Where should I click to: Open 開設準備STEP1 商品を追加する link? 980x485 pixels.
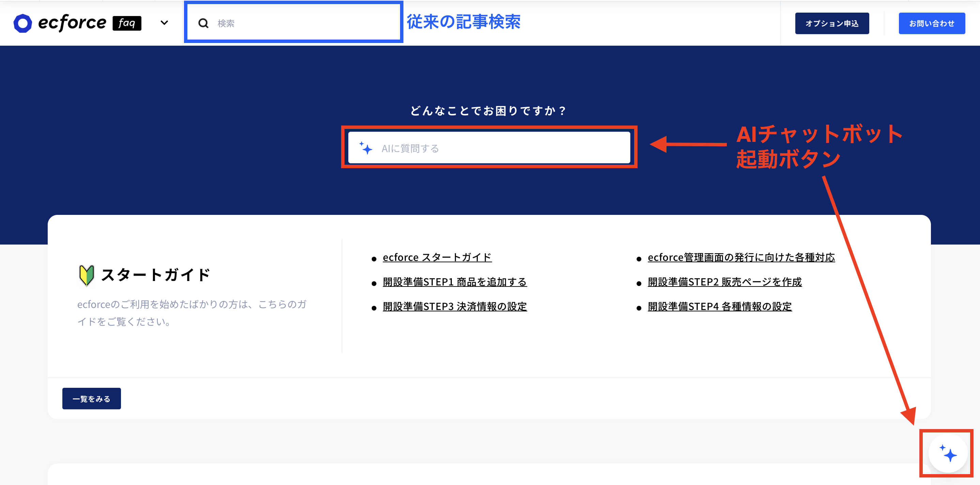[x=455, y=282]
